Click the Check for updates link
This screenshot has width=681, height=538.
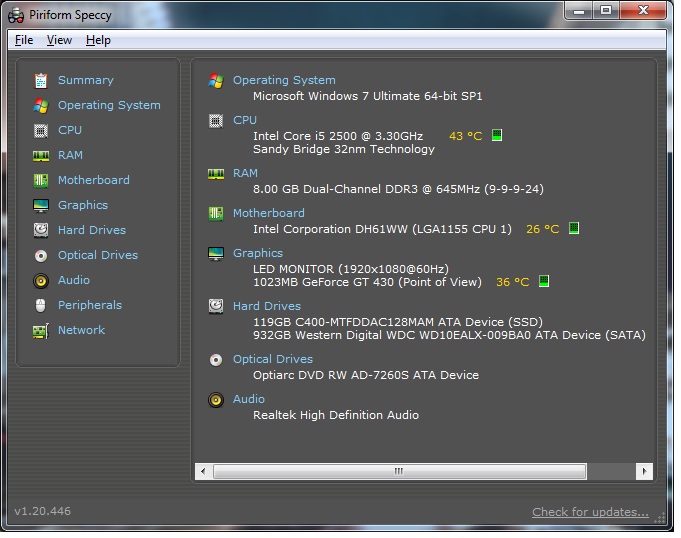click(590, 512)
